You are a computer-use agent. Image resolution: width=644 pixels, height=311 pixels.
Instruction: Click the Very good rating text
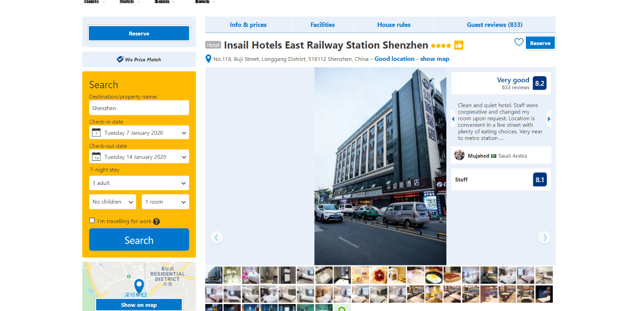pos(513,80)
